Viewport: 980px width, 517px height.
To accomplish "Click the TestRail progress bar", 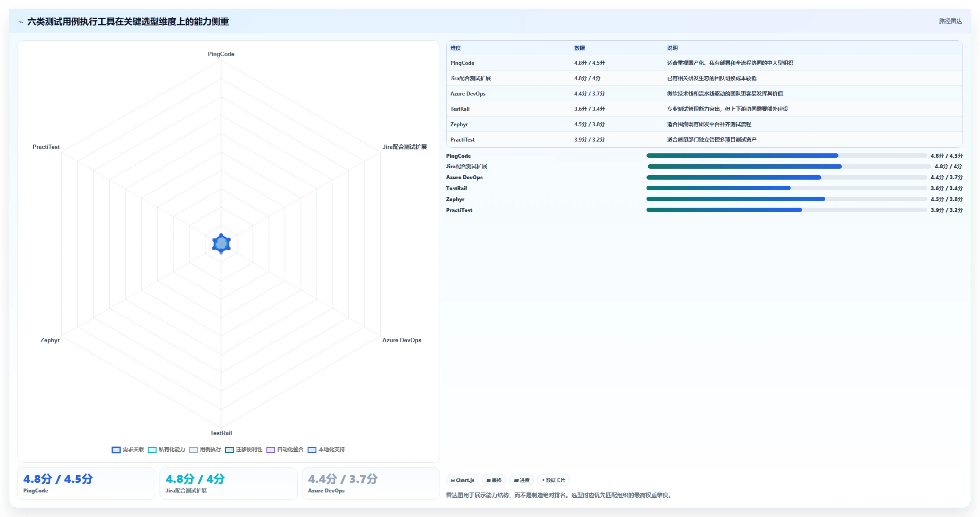I will pos(787,188).
